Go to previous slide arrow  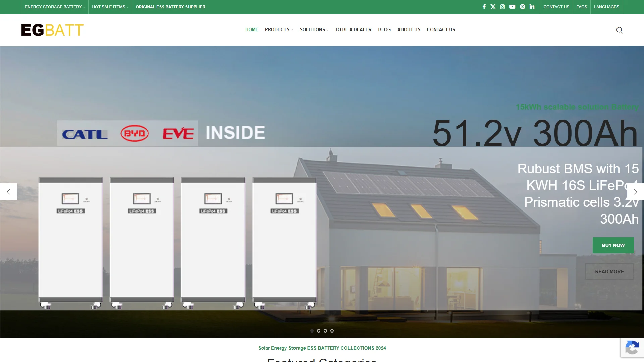[8, 192]
